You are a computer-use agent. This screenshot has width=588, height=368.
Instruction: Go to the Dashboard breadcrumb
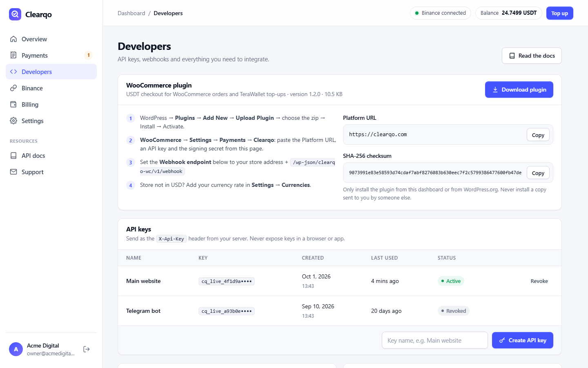point(131,13)
